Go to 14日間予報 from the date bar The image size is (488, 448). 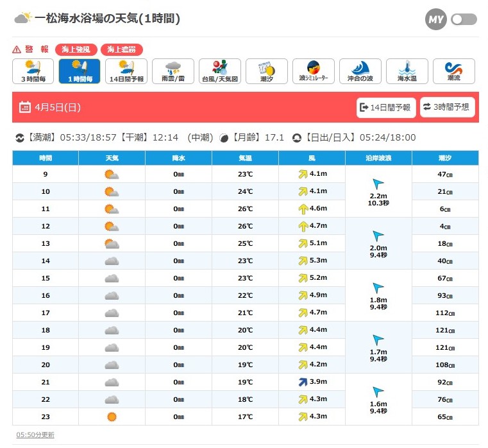[x=386, y=107]
